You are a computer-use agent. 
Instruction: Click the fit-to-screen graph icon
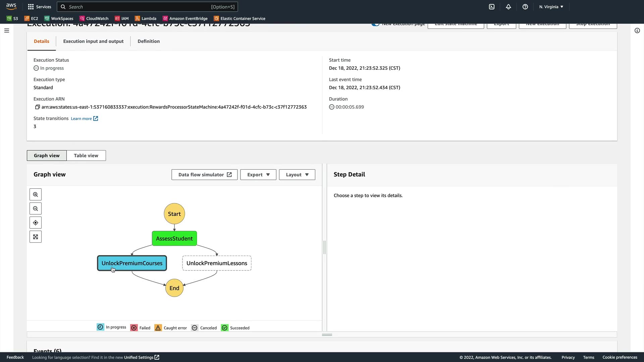click(x=36, y=237)
